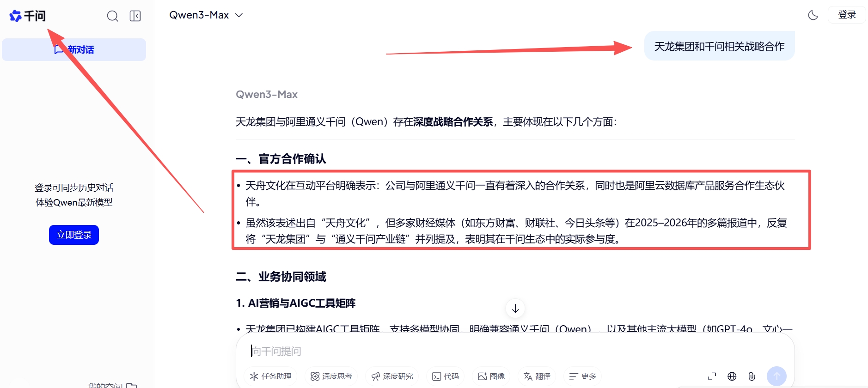Expand the input box fullscreen icon

click(x=712, y=376)
